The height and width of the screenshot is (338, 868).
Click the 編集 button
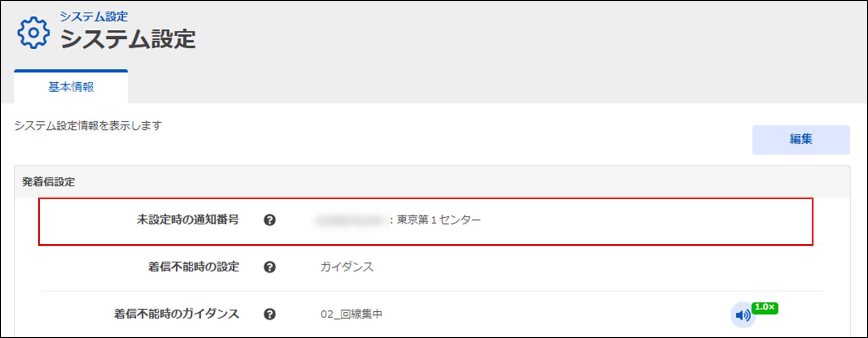click(x=801, y=139)
